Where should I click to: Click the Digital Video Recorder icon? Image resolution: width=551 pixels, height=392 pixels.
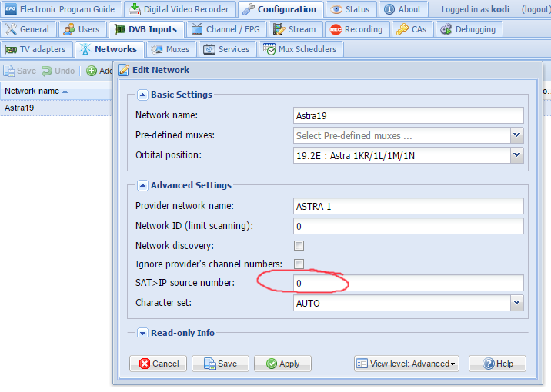pos(135,9)
